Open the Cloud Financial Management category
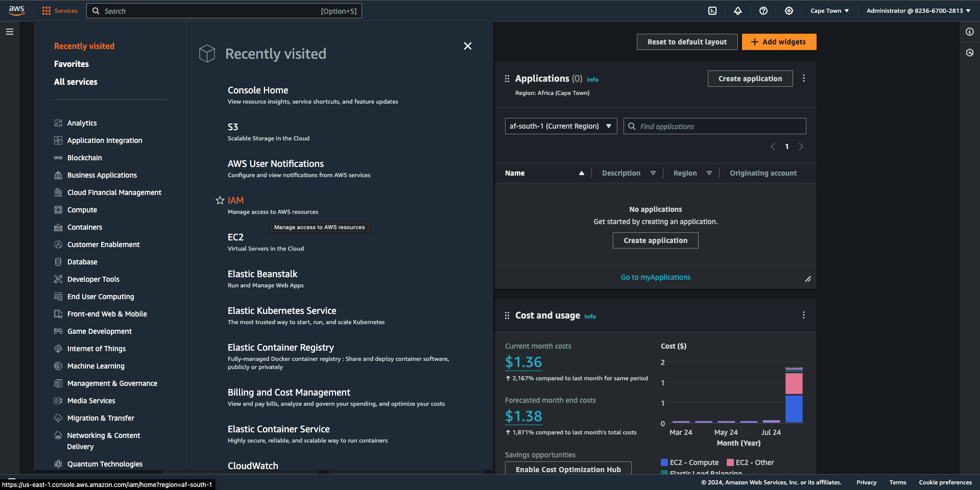Viewport: 980px width, 490px height. pos(114,192)
